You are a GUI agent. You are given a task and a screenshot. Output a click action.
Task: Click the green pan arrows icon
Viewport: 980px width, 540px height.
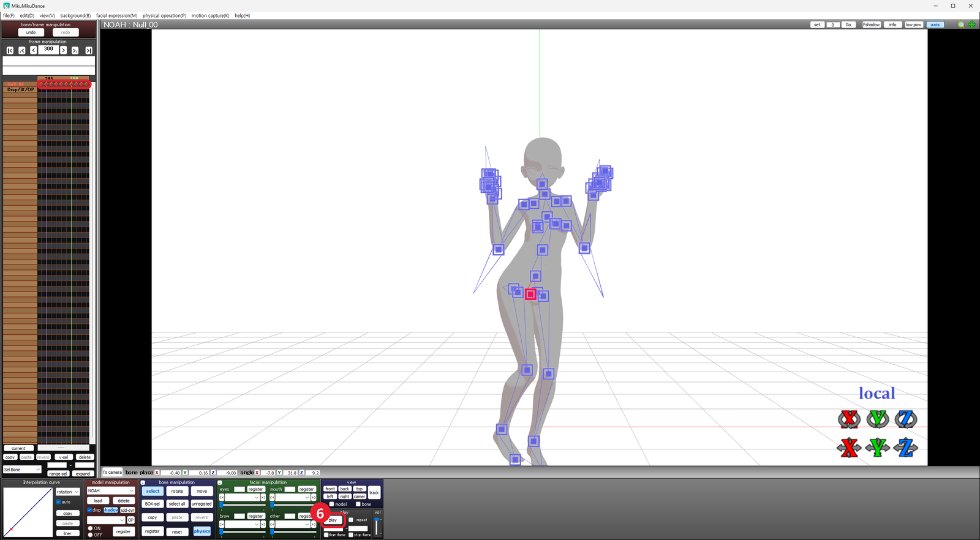972,24
